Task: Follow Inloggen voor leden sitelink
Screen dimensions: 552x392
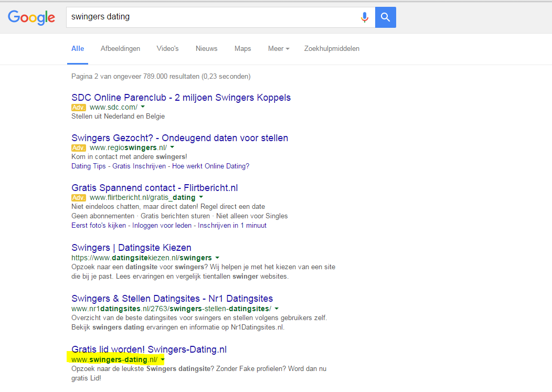Action: coord(162,226)
